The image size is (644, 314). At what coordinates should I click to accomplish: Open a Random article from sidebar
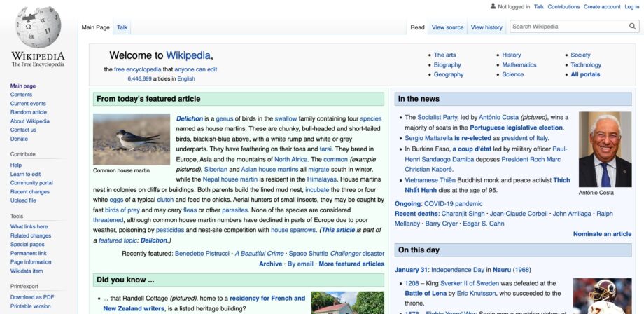coord(28,112)
